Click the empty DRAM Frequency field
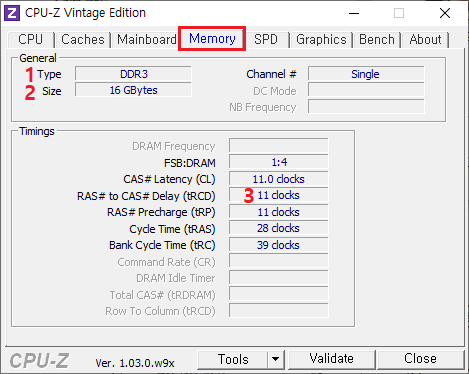Viewport: 469px width, 374px height. coord(279,146)
